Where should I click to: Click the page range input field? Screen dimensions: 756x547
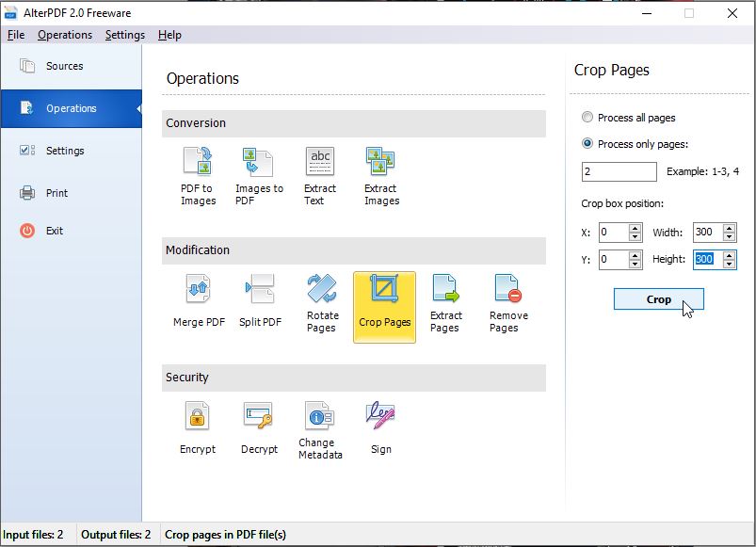[x=619, y=171]
